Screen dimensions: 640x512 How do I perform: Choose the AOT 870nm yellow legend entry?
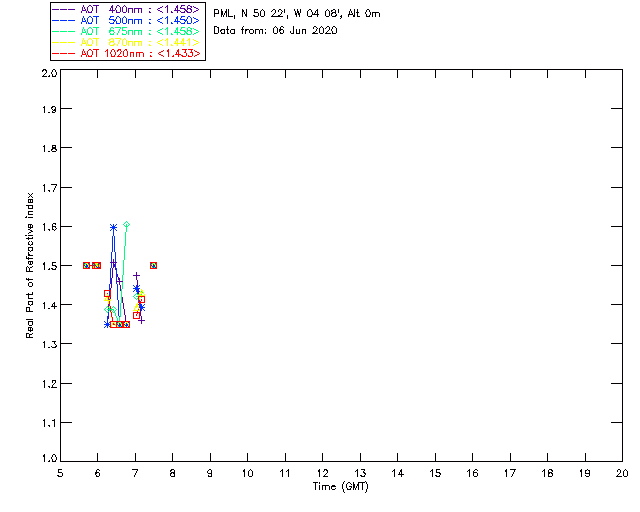point(126,42)
